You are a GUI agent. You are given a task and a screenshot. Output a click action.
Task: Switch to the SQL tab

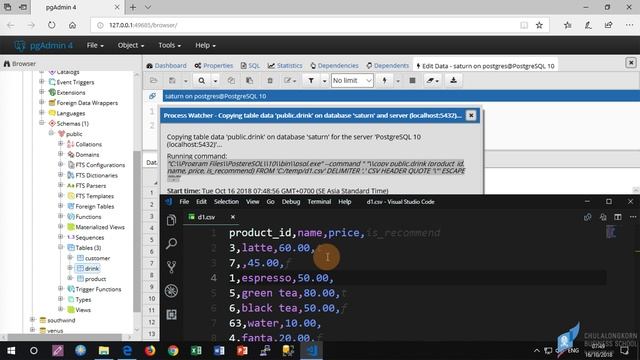[250, 65]
